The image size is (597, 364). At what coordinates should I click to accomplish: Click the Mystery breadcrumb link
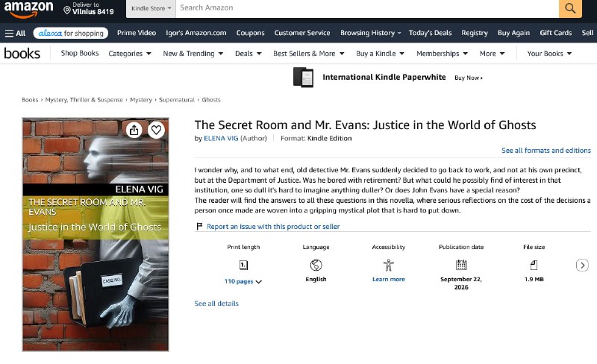tap(141, 100)
